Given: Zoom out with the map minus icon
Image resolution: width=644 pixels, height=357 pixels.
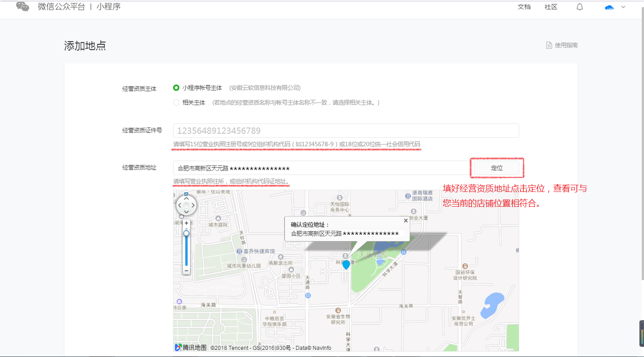Looking at the screenshot, I should pyautogui.click(x=186, y=270).
